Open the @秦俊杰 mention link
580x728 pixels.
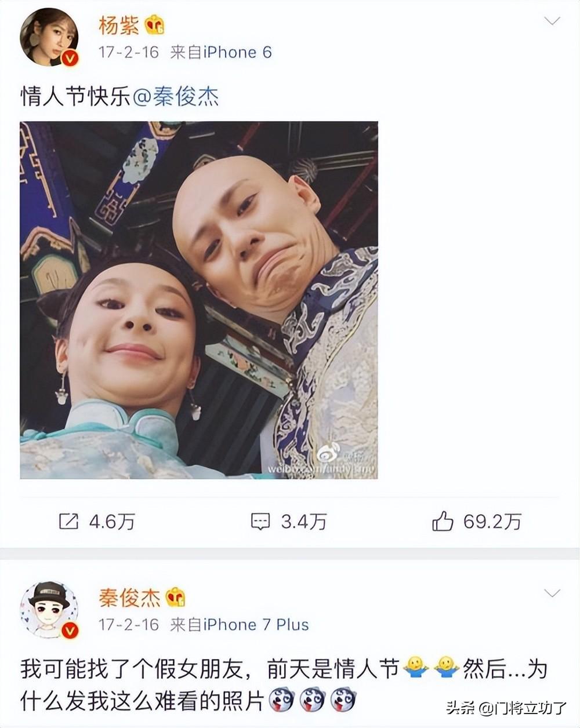pyautogui.click(x=176, y=96)
